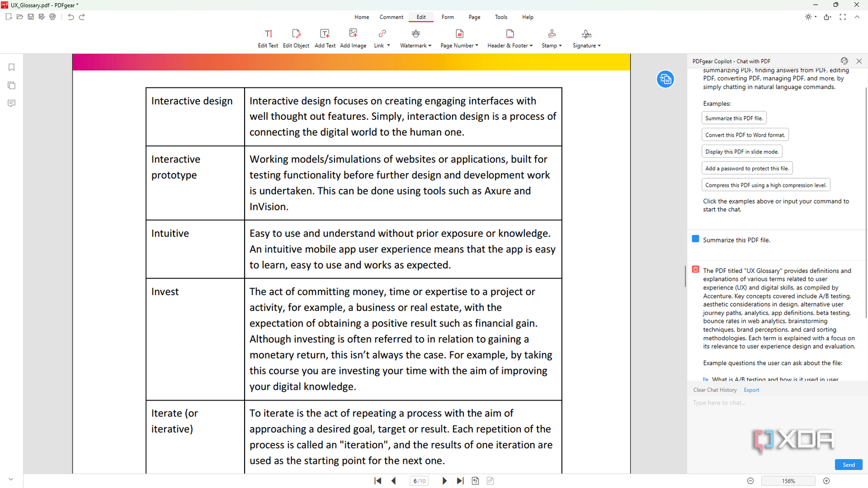This screenshot has width=868, height=488.
Task: Click the 156% zoom level box
Action: 788,481
